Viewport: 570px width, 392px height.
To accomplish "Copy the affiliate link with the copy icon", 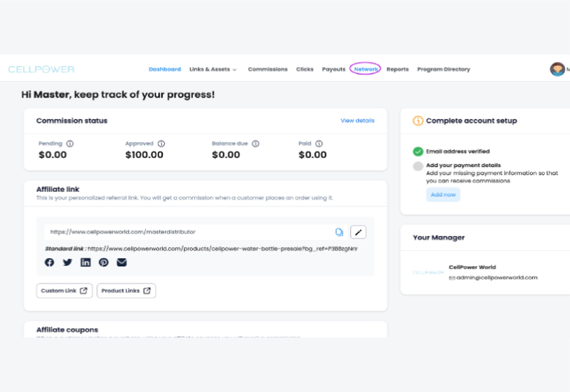I will 339,232.
